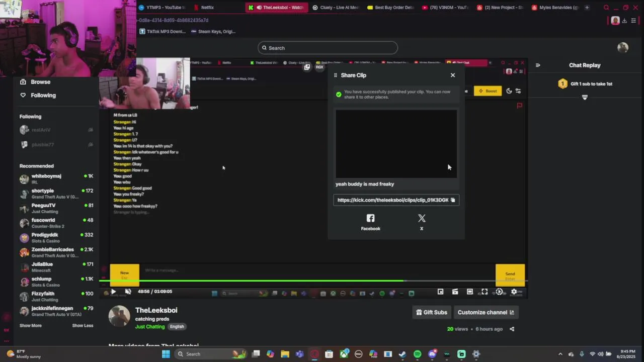Copy the clip link icon
Image resolution: width=644 pixels, height=362 pixels.
point(453,200)
